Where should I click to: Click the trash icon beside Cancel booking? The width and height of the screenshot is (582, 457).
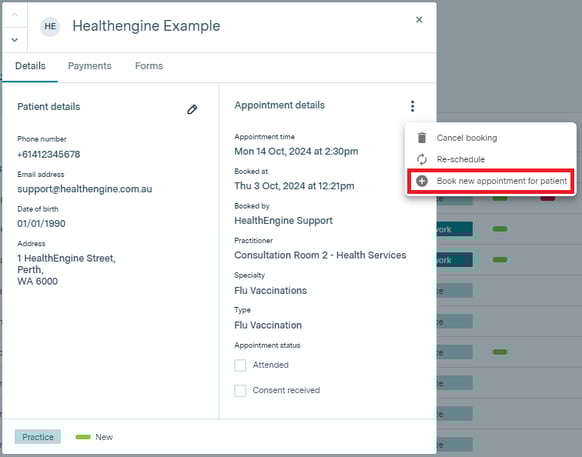(x=422, y=138)
